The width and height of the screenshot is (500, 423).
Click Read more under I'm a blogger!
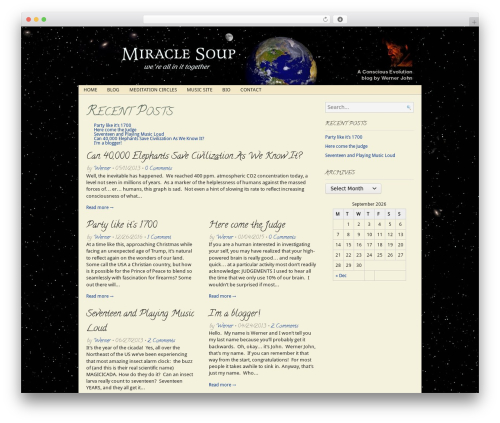click(x=222, y=385)
